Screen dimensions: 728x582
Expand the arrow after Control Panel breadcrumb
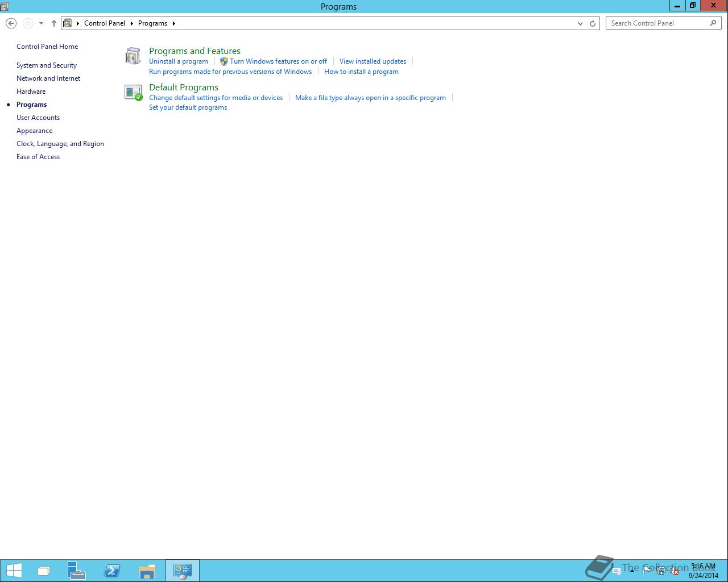tap(131, 23)
